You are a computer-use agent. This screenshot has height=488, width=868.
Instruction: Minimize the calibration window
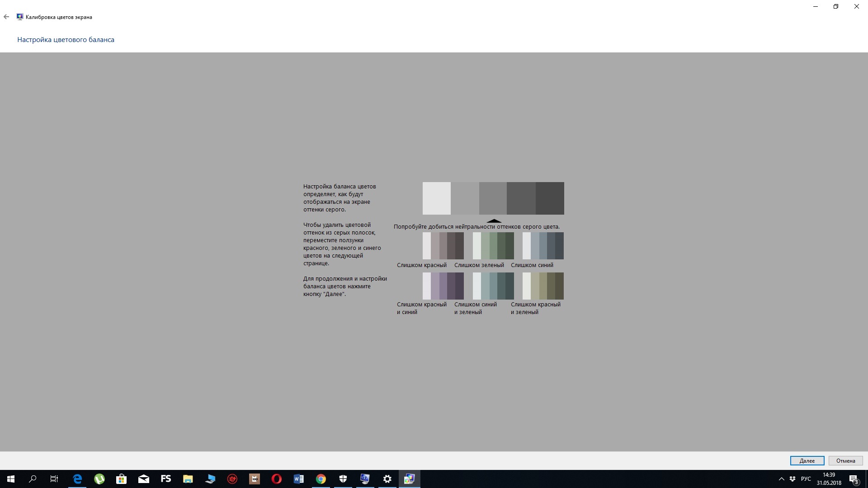point(816,7)
